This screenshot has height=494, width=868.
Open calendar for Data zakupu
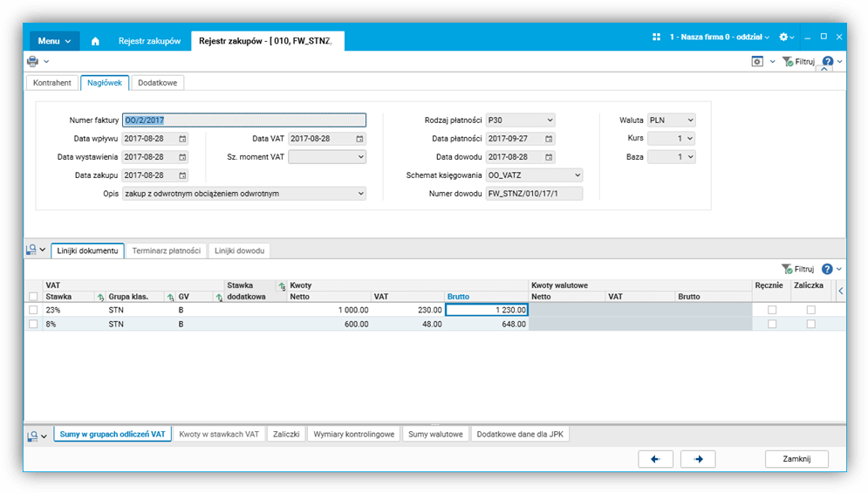[182, 175]
